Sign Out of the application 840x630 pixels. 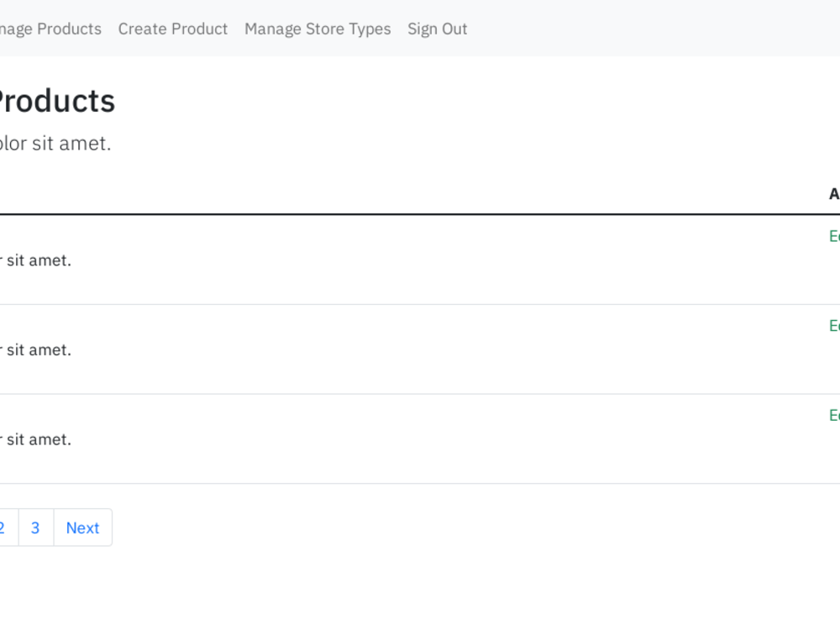pyautogui.click(x=437, y=29)
